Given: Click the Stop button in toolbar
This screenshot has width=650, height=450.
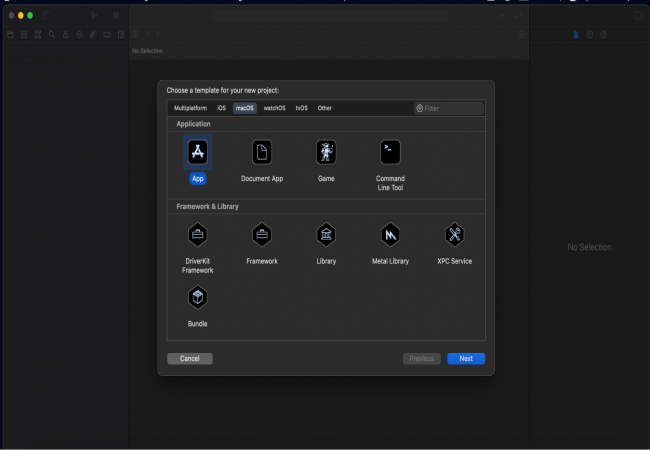Looking at the screenshot, I should coord(116,15).
